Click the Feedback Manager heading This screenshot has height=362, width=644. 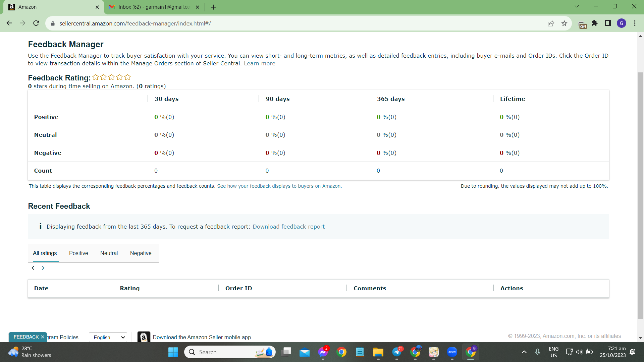[66, 44]
